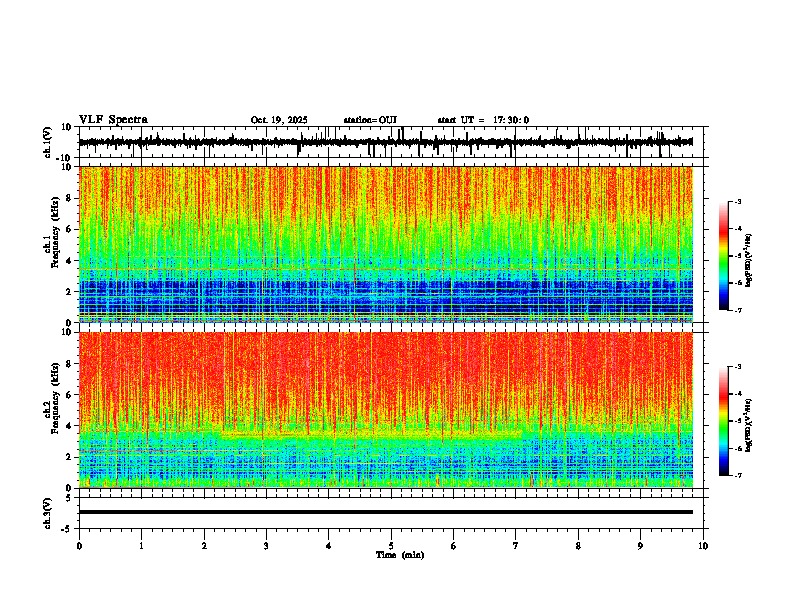Click the "VLF Spectra" plot title

[113, 120]
